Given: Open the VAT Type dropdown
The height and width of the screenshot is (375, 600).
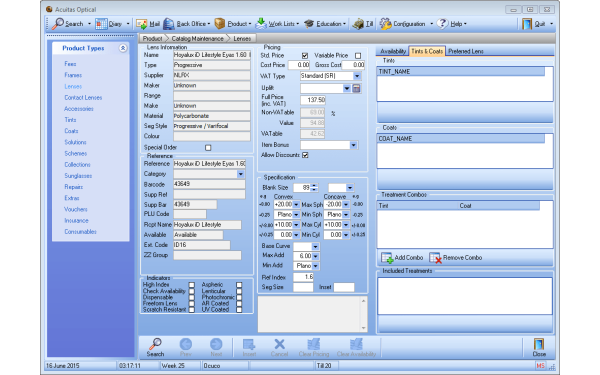Looking at the screenshot, I should [357, 76].
